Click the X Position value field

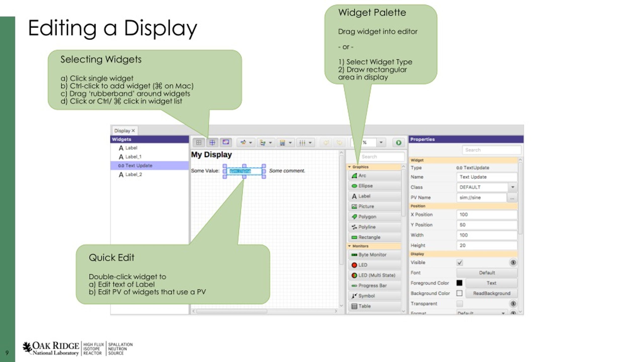[487, 215]
